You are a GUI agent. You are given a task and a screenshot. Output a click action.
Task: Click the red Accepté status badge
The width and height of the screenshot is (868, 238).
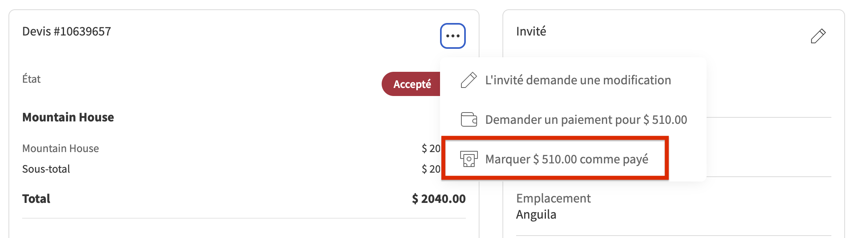click(x=411, y=84)
